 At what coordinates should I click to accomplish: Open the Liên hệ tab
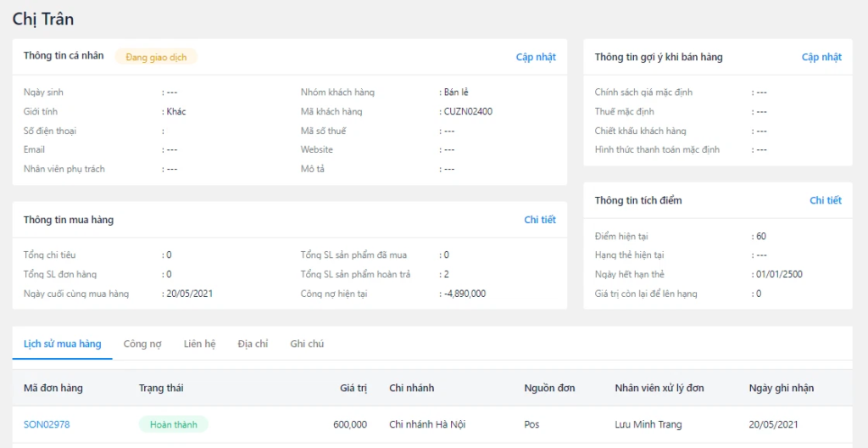[199, 344]
